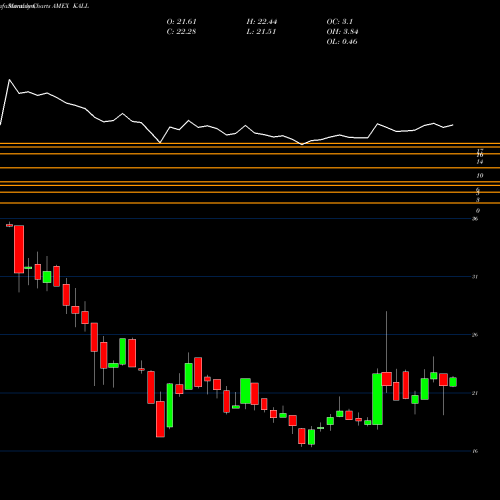Click the high value H: 22.44
The width and height of the screenshot is (500, 500).
[262, 22]
